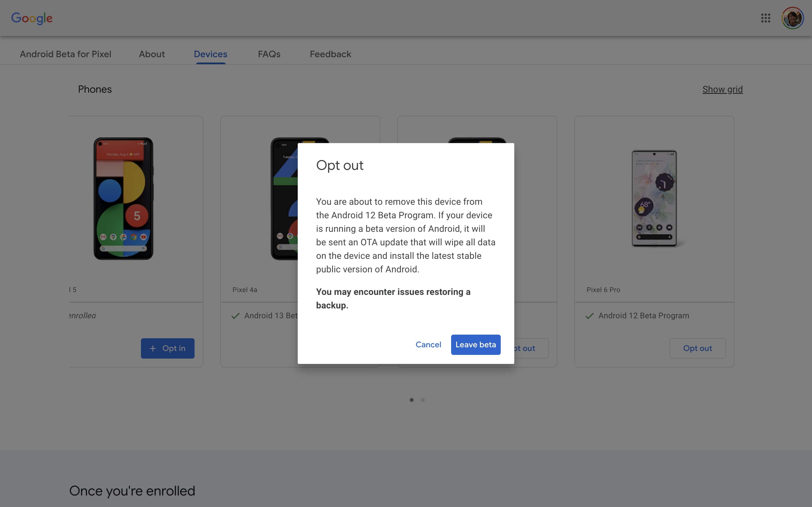Click the Pixel 4a enrolled checkmark

[x=235, y=316]
